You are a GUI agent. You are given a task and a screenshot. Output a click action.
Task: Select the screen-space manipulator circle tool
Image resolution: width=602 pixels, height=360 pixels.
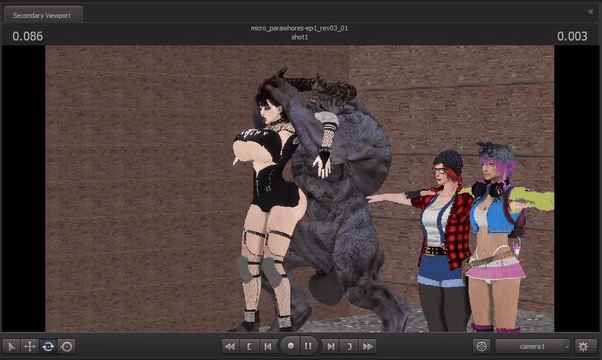66,347
